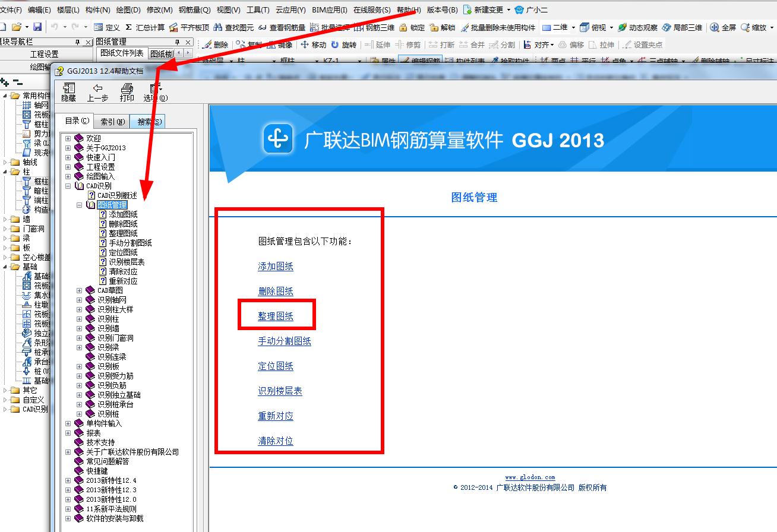Select 常见问题解答 in help tree
The height and width of the screenshot is (532, 777).
(x=108, y=461)
